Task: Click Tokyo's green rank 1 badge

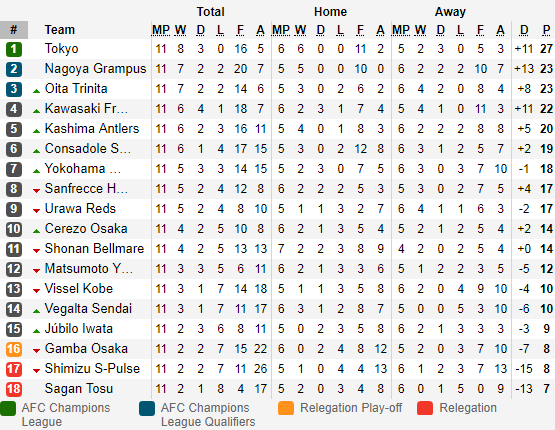Action: (x=14, y=49)
